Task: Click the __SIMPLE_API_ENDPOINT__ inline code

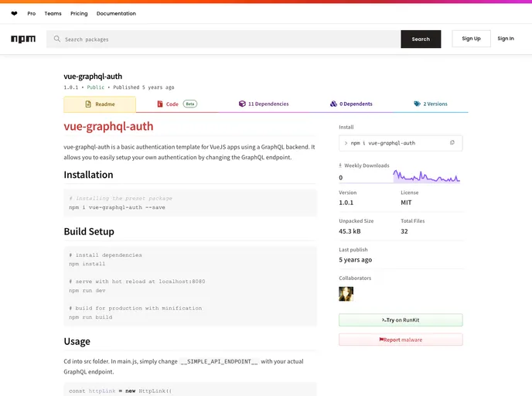Action: coord(219,361)
